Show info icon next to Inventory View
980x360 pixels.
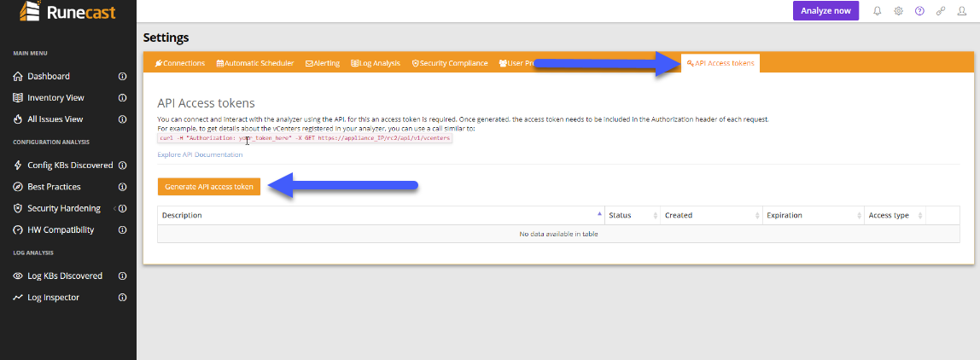coord(123,97)
